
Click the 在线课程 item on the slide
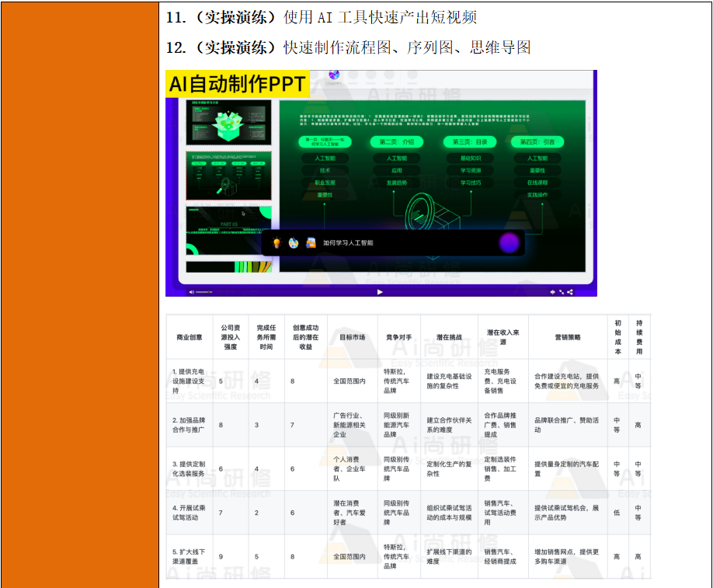[x=537, y=183]
